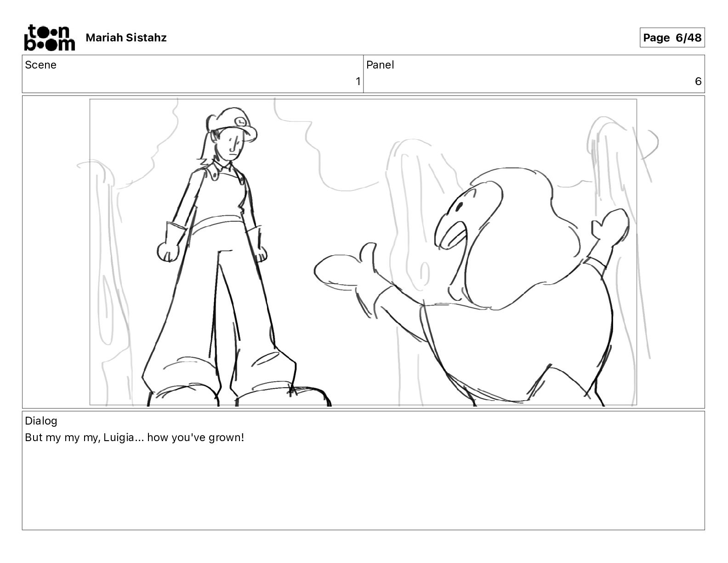Image resolution: width=728 pixels, height=563 pixels.
Task: Click the storyboard panel drawing thumbnail
Action: (x=363, y=252)
